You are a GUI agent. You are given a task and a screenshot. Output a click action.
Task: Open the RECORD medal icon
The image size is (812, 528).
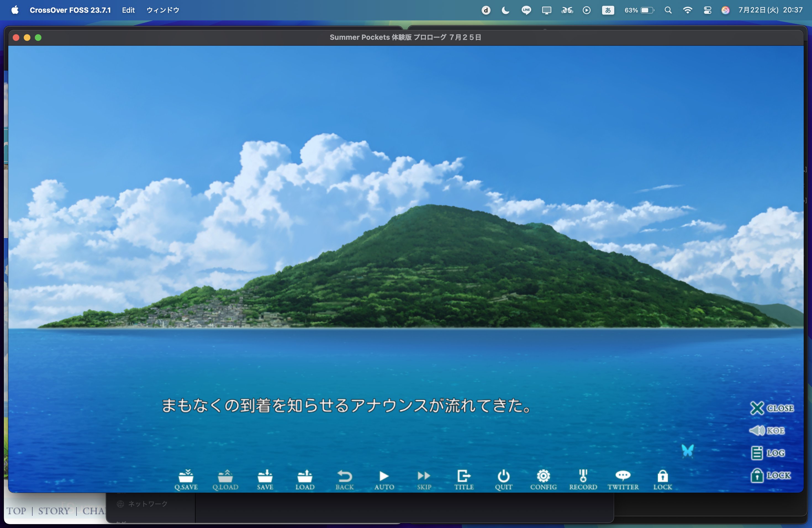click(583, 480)
